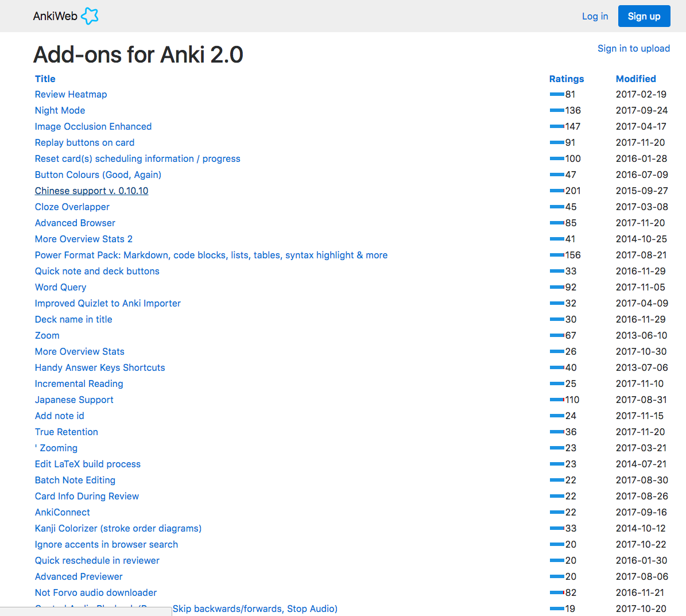Open the Incremental Reading add-on
Viewport: 686px width, 616px height.
click(79, 383)
